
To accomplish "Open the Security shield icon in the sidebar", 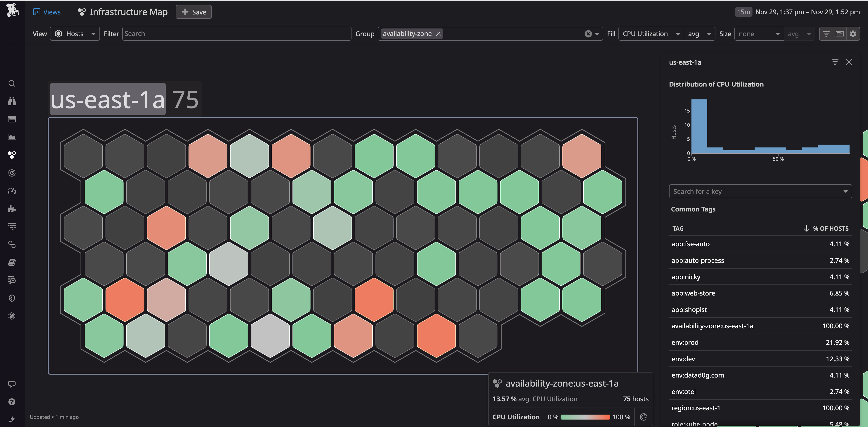I will (x=12, y=298).
